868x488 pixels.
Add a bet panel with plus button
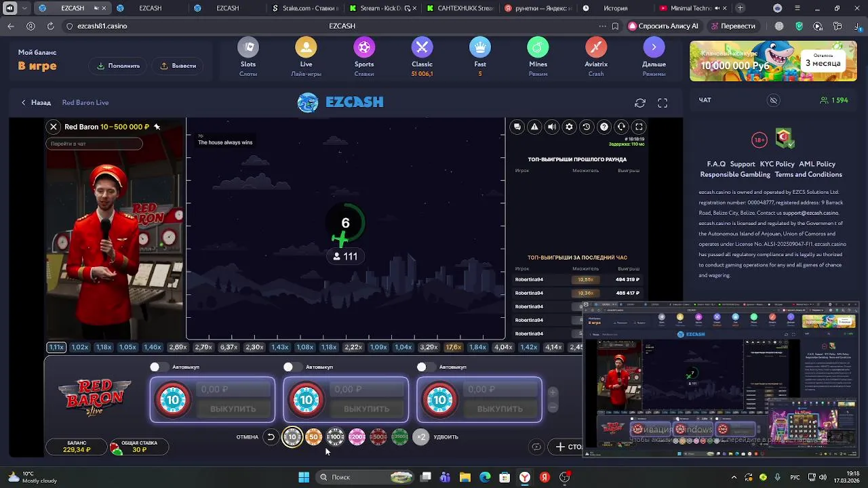(x=553, y=392)
